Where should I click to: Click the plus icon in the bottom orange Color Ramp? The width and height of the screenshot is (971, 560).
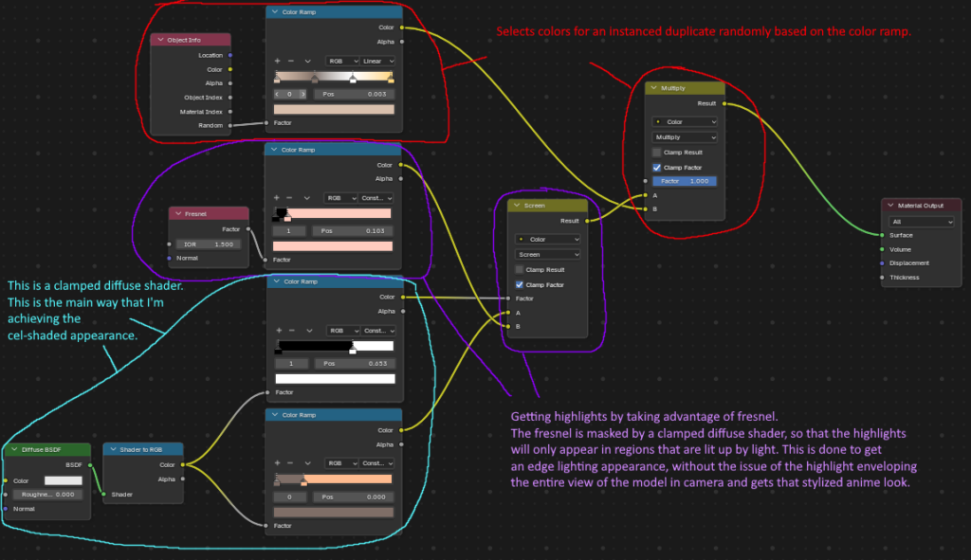(277, 464)
